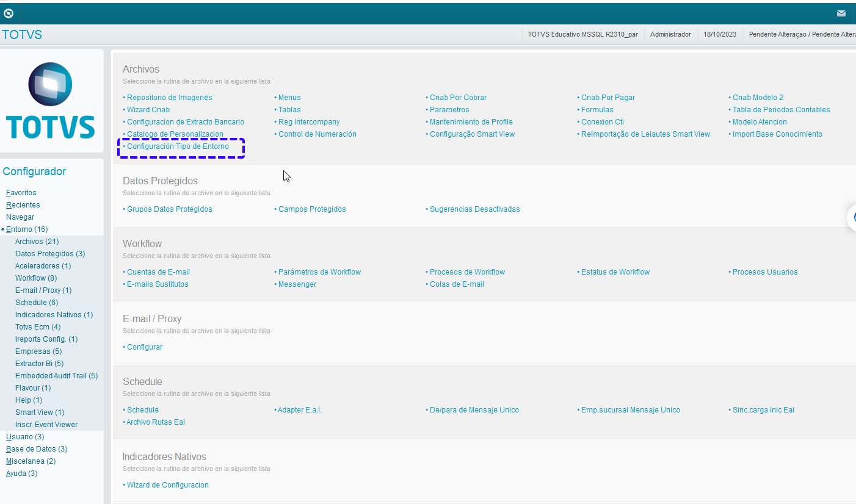This screenshot has height=504, width=856.
Task: Open Grupos Datos Protegidos link
Action: [x=170, y=209]
